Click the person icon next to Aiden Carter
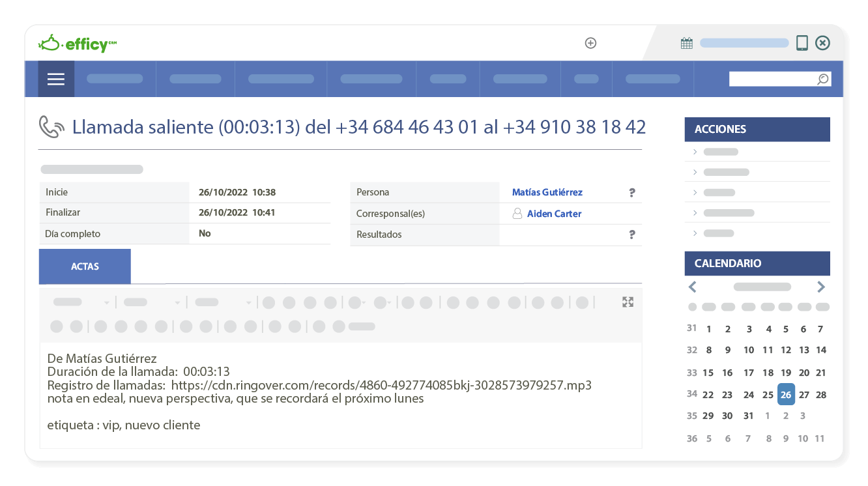Viewport: 868px width, 486px height. pos(517,213)
